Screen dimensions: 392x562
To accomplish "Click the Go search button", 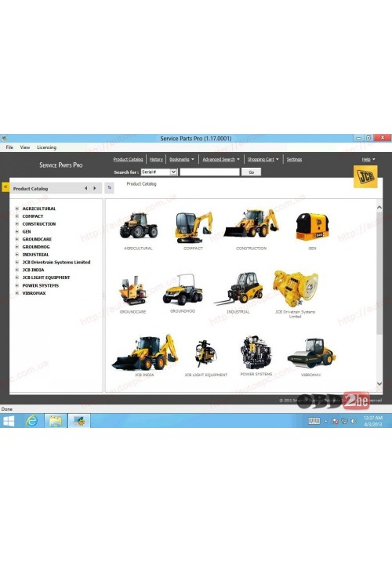I will 252,172.
